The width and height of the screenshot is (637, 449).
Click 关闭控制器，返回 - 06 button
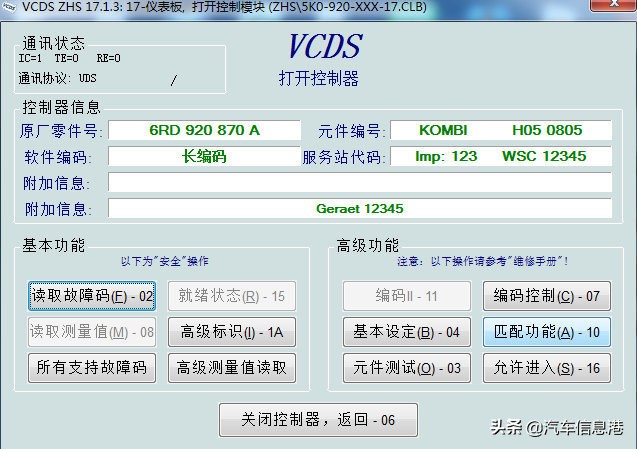tap(318, 420)
